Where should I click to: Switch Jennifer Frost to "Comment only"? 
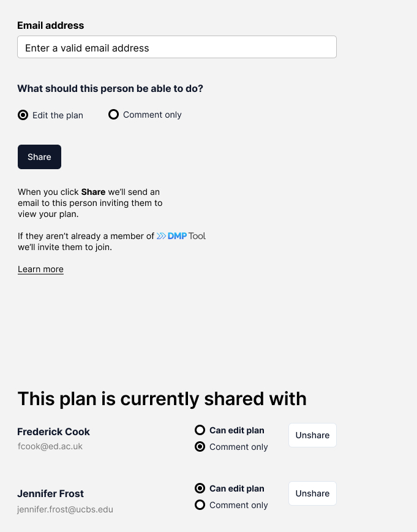pos(200,505)
